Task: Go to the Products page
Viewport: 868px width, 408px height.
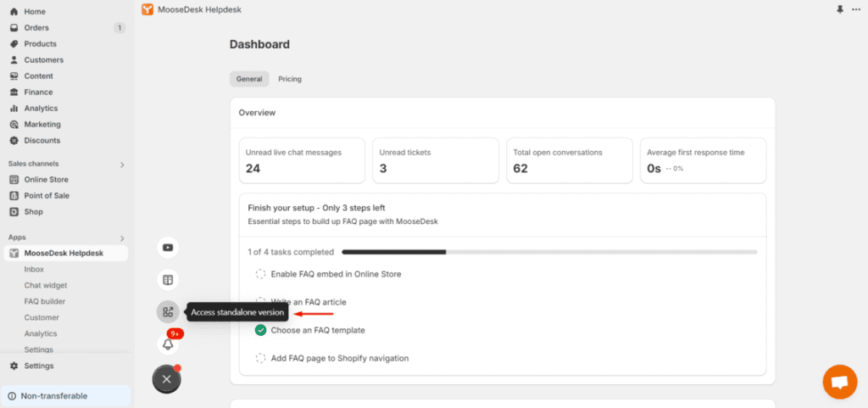Action: (x=41, y=44)
